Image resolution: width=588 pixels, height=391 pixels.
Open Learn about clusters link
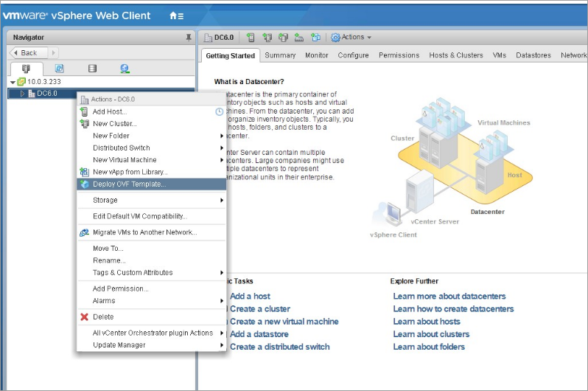coord(431,334)
